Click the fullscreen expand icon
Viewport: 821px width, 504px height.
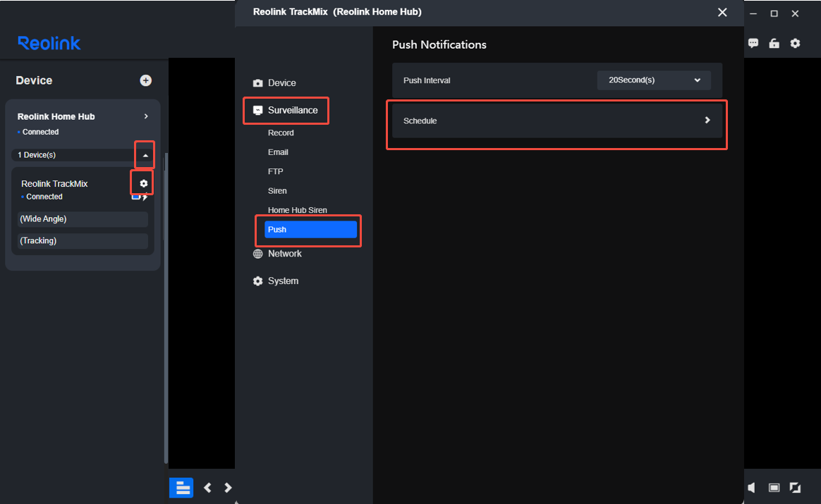796,488
